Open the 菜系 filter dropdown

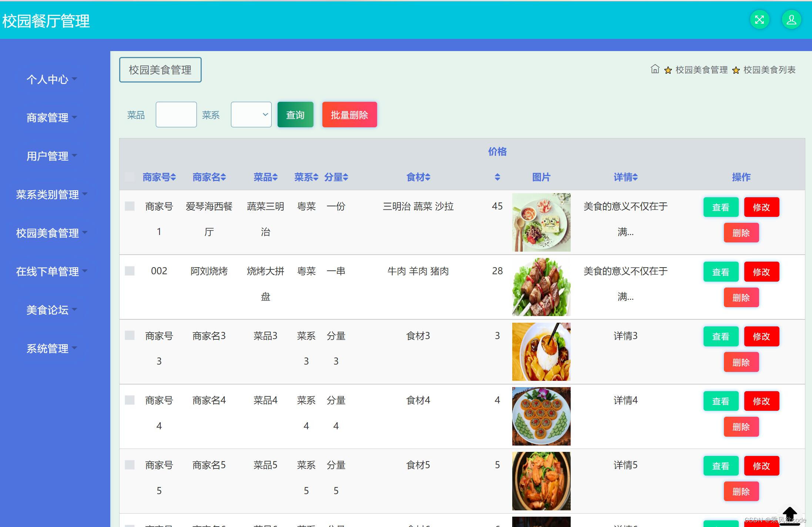click(x=251, y=114)
